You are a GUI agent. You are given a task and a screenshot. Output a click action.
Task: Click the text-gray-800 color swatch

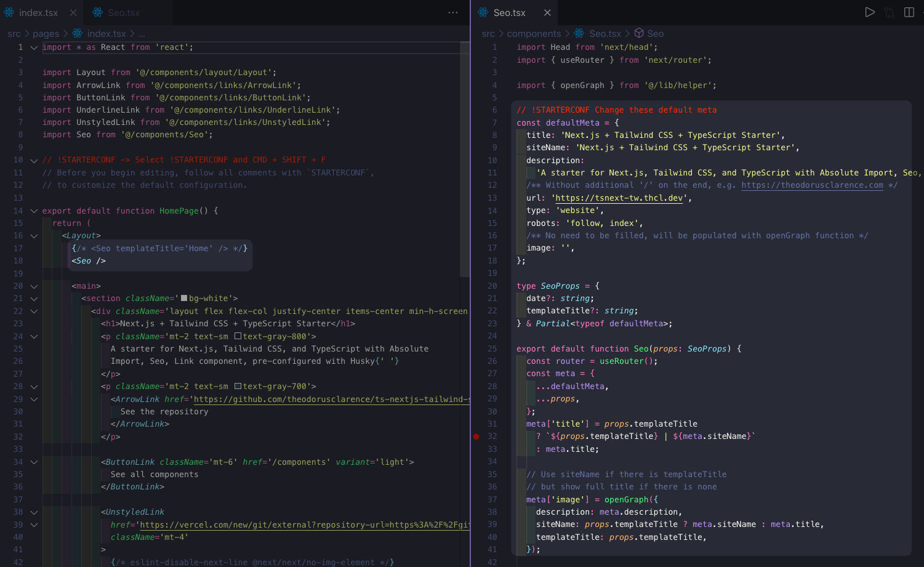coord(238,337)
